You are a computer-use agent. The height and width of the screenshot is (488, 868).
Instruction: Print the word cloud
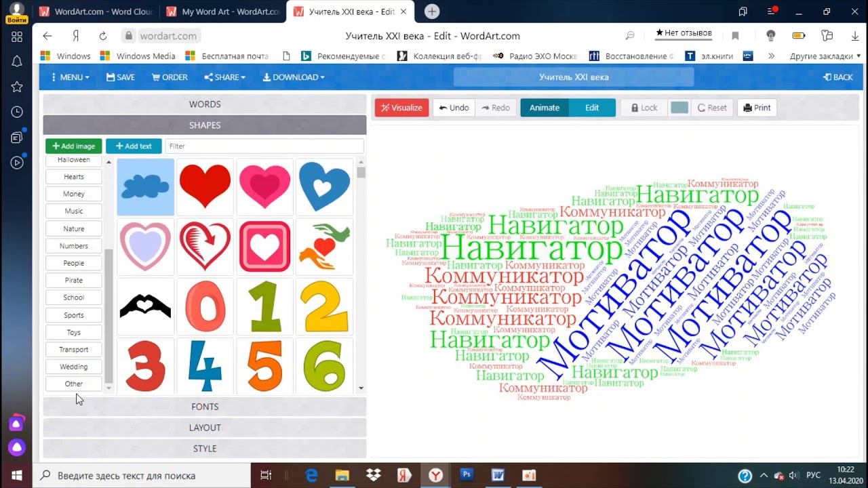[x=757, y=108]
